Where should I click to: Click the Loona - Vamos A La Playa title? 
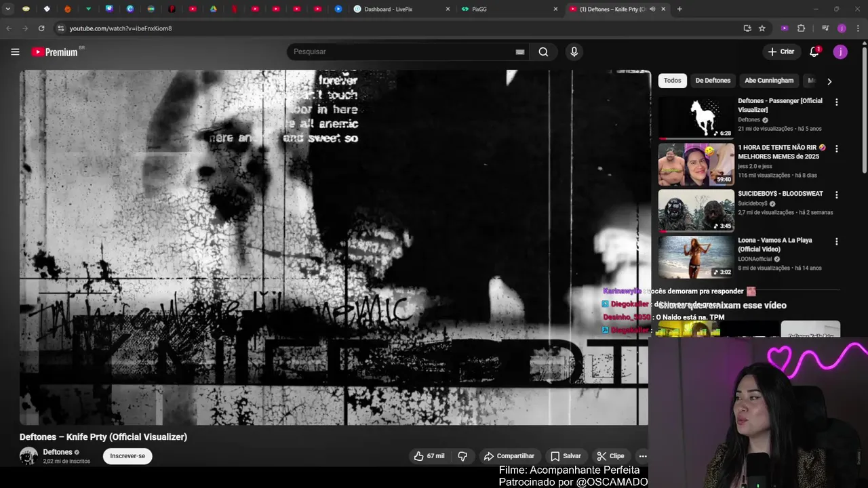(774, 245)
